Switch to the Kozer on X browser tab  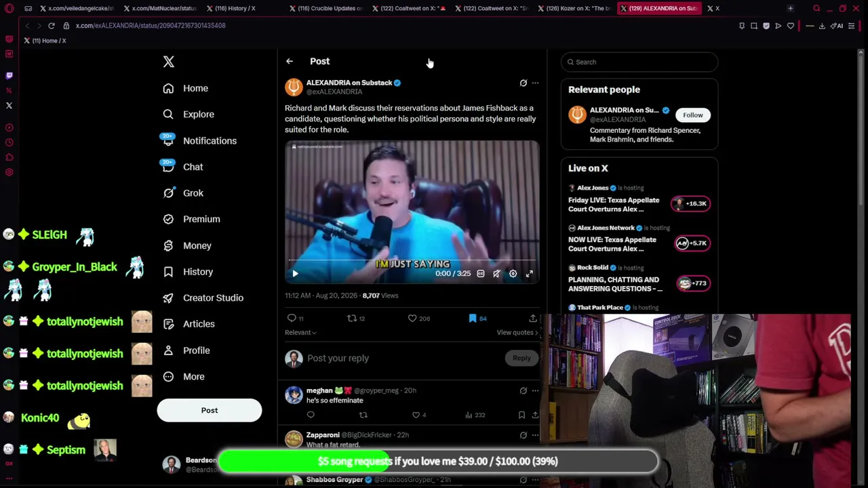575,8
